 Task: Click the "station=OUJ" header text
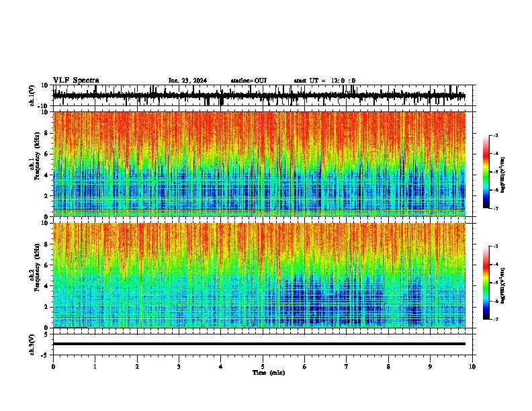(249, 81)
